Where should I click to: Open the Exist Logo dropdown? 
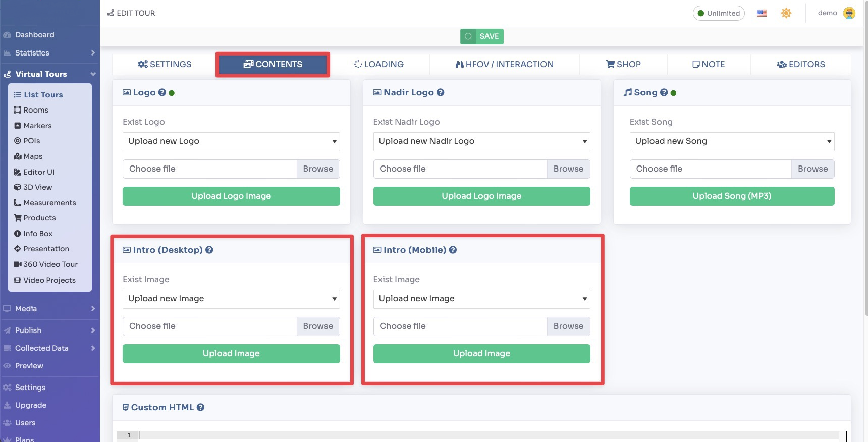point(231,142)
